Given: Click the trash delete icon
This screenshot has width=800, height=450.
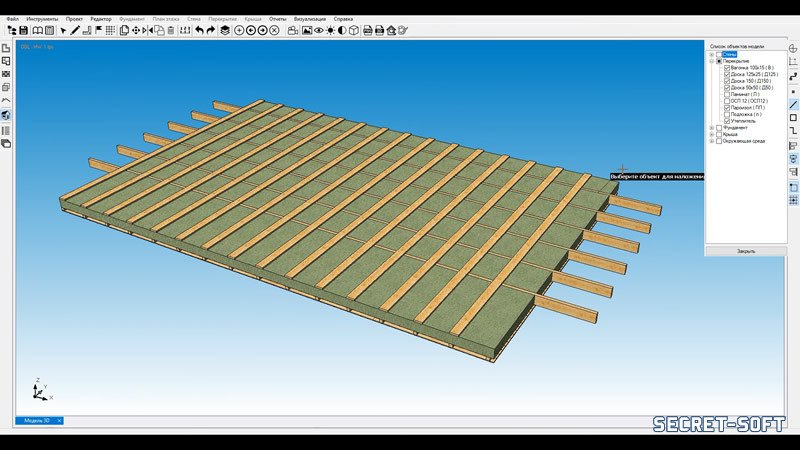Looking at the screenshot, I should click(171, 31).
